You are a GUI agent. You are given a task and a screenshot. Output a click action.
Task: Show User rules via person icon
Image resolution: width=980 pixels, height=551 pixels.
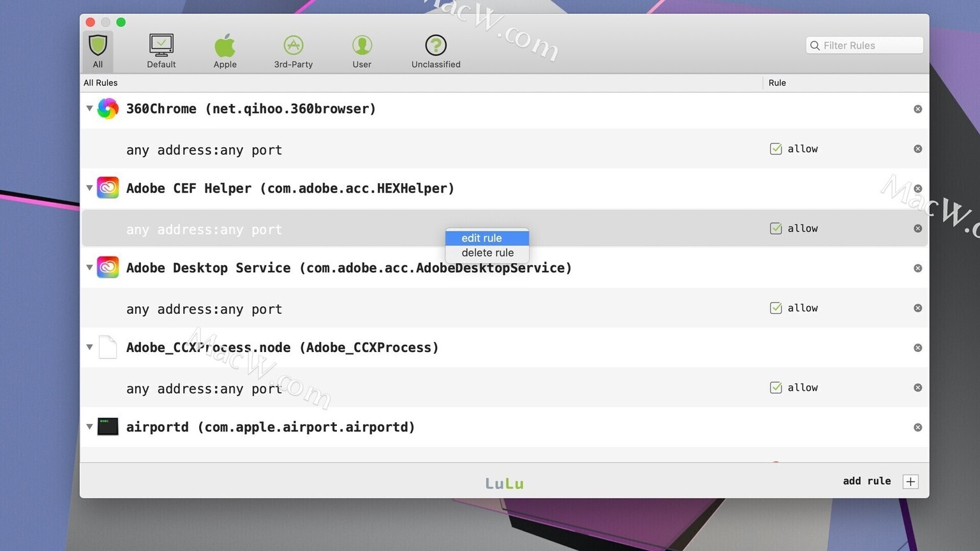(362, 45)
